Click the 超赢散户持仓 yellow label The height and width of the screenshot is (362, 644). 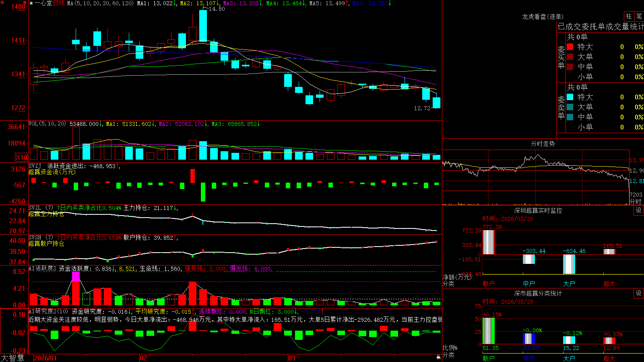point(46,244)
